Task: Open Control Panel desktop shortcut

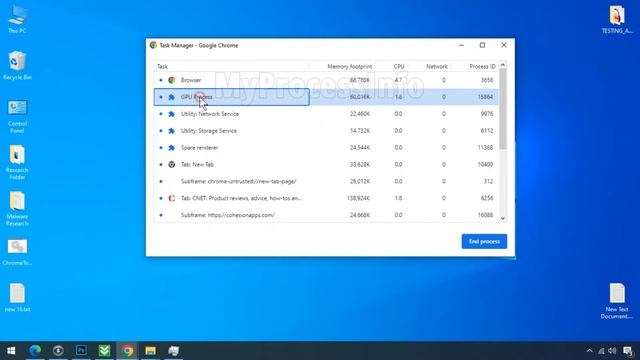Action: click(17, 117)
